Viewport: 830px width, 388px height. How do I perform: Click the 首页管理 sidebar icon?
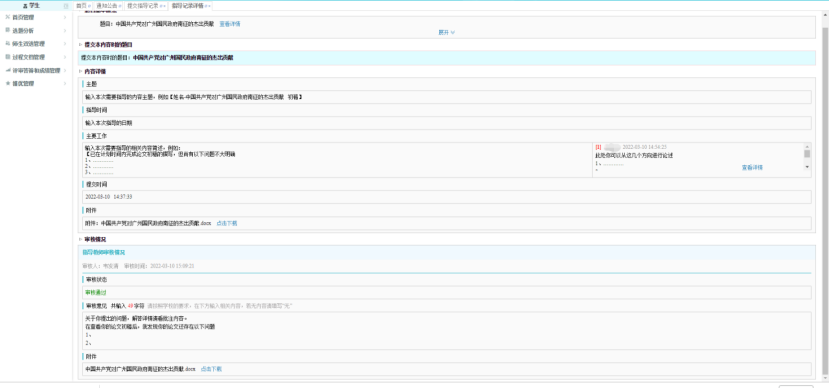pyautogui.click(x=7, y=17)
